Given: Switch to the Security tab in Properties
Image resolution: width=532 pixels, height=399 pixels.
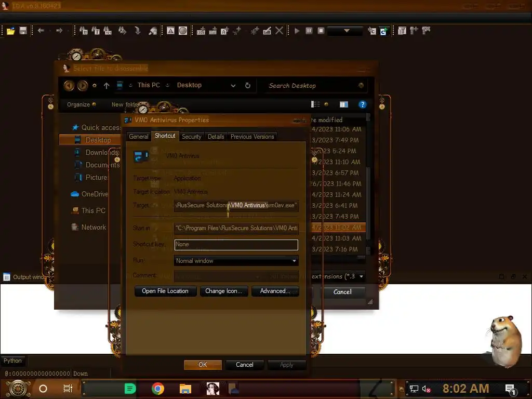Looking at the screenshot, I should point(191,137).
